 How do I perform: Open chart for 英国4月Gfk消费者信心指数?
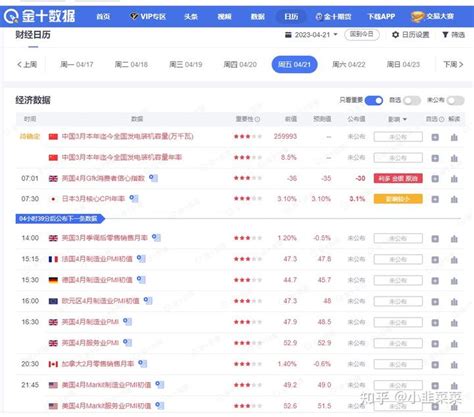click(454, 179)
